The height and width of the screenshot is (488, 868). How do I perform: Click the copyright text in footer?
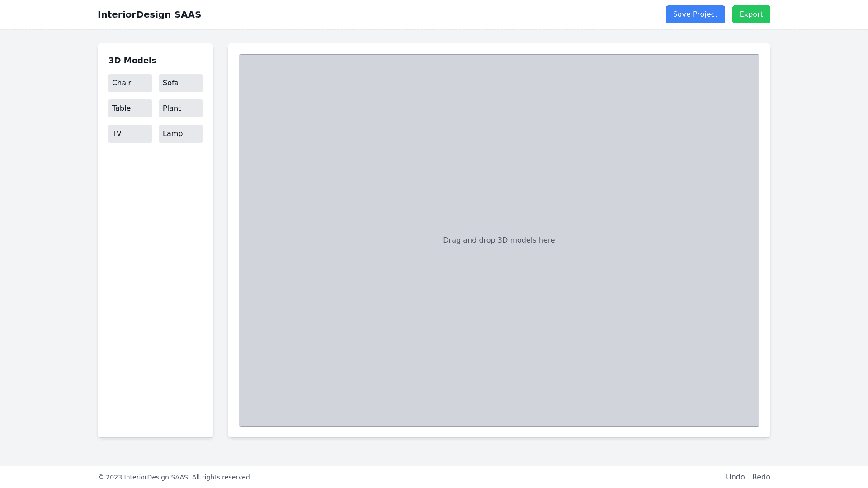pos(175,477)
